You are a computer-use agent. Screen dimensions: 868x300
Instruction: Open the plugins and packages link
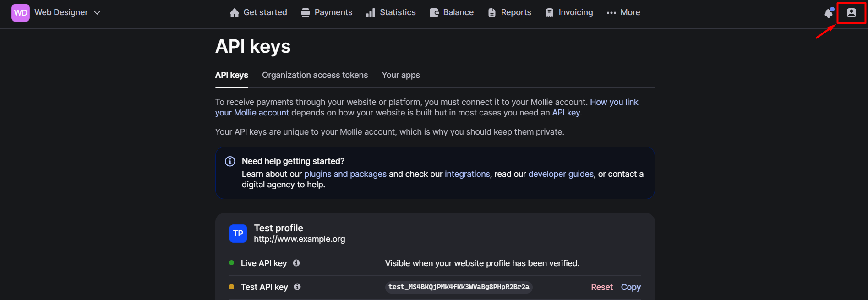[345, 174]
